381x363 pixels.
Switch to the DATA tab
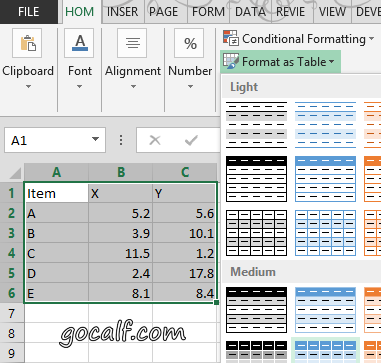point(250,12)
